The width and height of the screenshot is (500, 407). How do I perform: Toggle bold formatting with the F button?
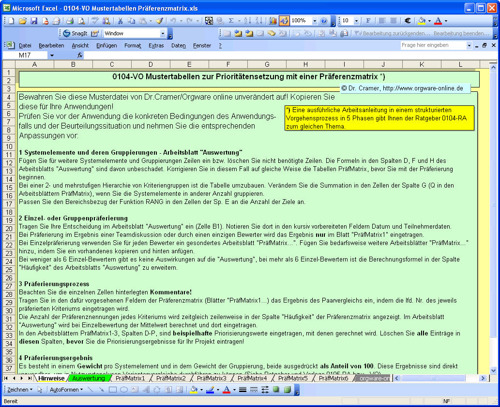click(368, 21)
